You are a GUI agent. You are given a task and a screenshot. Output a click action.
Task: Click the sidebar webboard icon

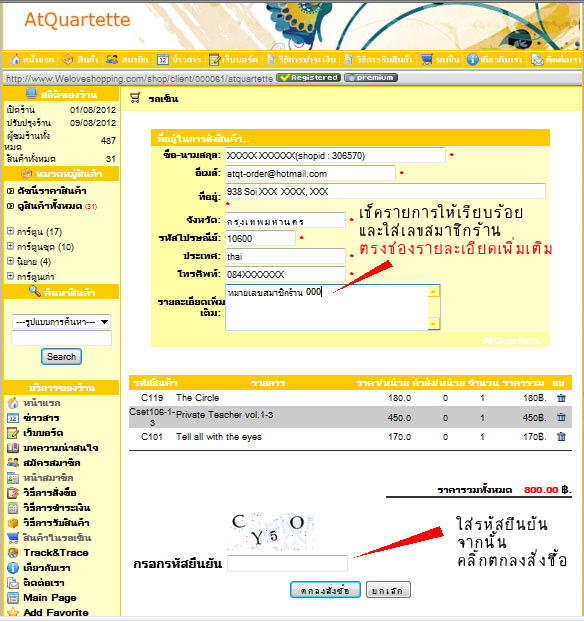[13, 433]
